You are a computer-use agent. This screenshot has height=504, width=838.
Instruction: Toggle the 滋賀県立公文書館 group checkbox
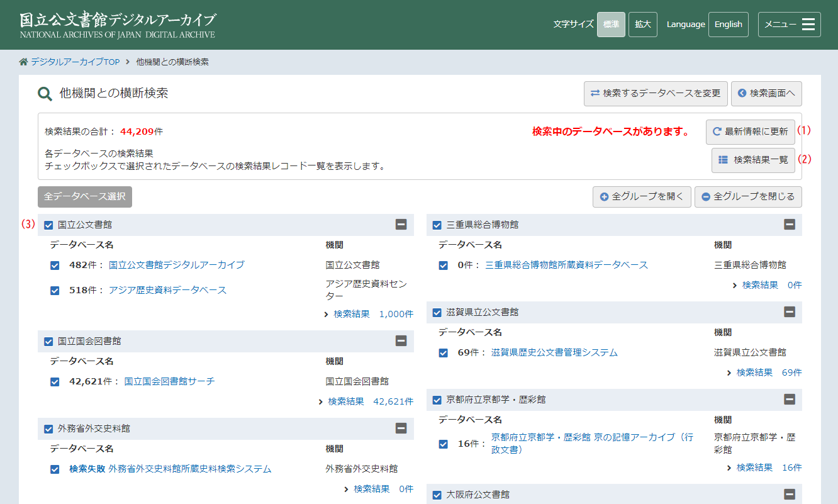point(437,312)
